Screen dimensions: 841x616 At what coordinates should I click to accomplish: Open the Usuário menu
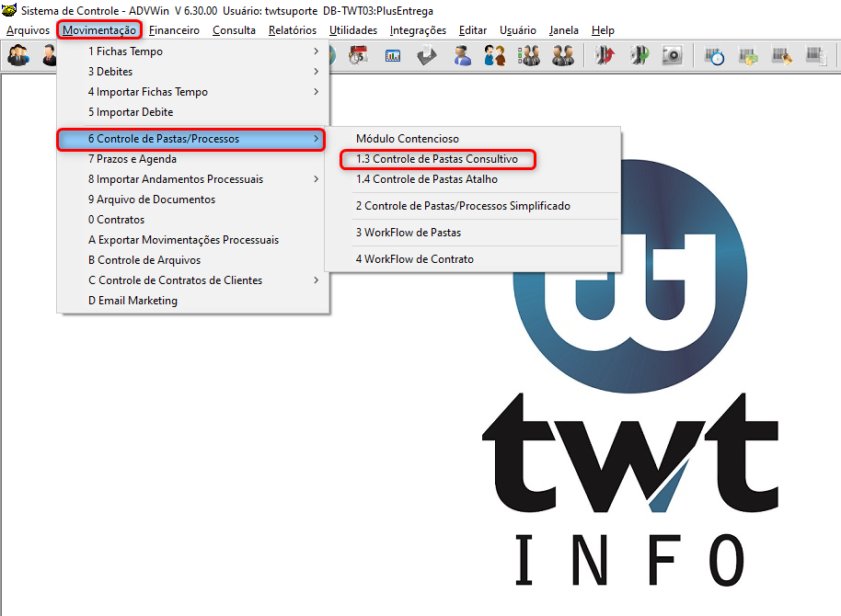point(518,30)
